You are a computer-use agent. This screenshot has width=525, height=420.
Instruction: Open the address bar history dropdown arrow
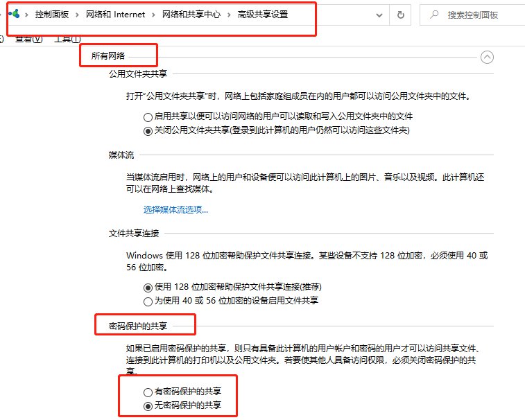pos(378,15)
